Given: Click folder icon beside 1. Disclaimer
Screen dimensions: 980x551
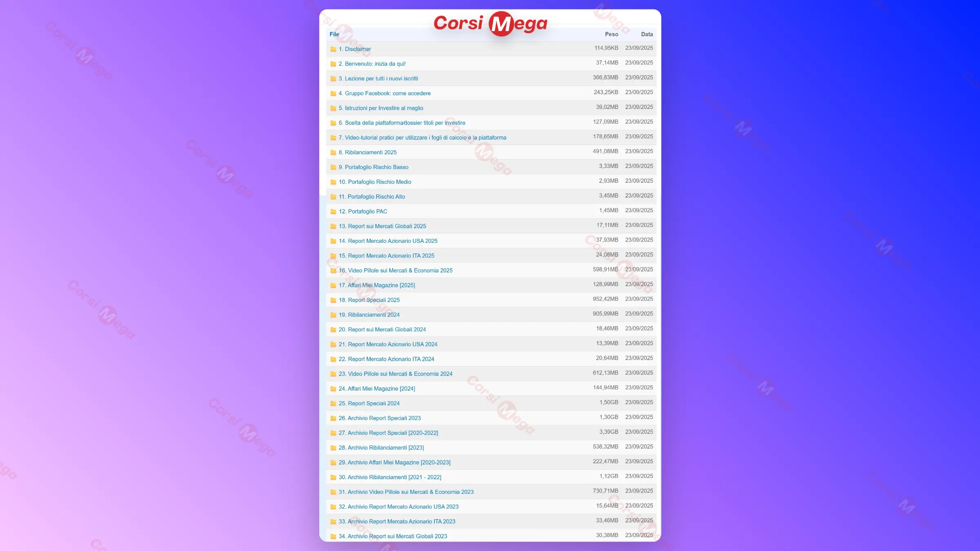Looking at the screenshot, I should 333,49.
